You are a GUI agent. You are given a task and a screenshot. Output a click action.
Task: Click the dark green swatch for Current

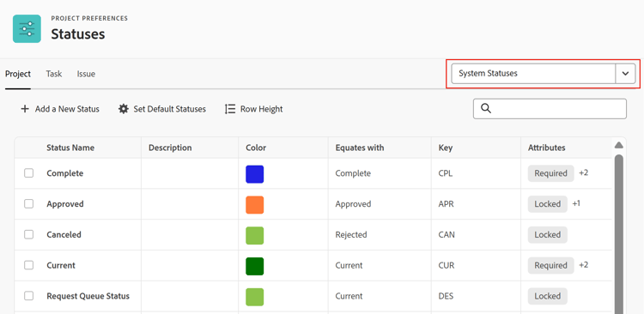pos(255,267)
